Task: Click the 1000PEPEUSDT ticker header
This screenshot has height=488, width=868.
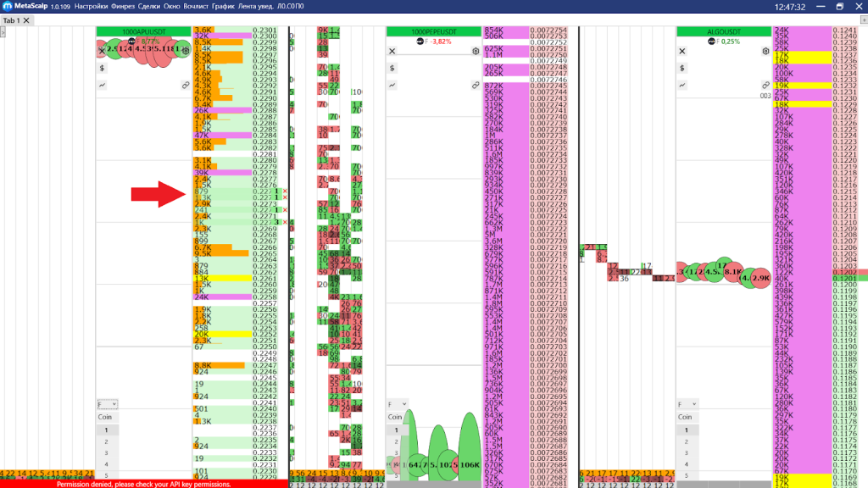Action: 434,31
